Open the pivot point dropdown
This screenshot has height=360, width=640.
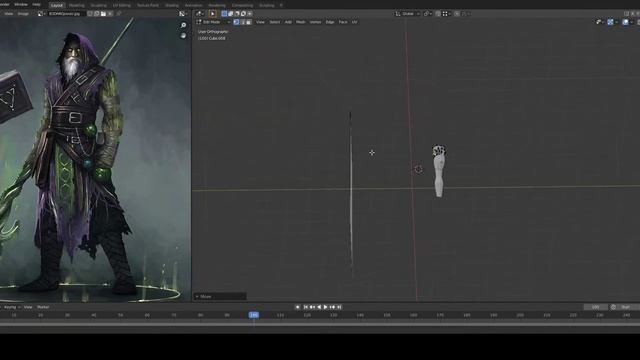[x=427, y=13]
